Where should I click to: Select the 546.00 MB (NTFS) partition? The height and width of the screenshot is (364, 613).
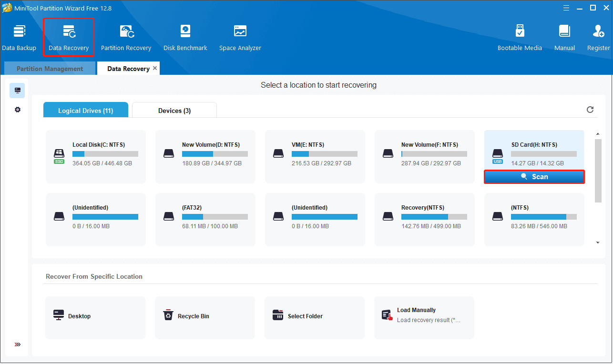534,220
